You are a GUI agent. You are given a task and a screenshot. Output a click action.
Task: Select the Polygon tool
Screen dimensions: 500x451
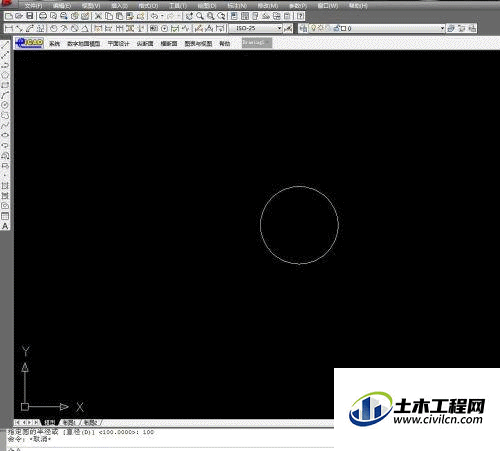click(5, 75)
